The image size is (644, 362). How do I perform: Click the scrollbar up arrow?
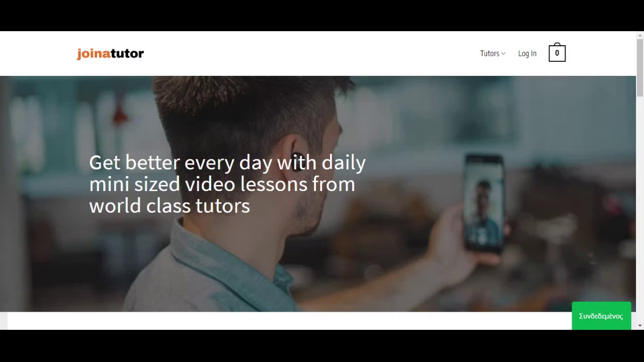pyautogui.click(x=640, y=35)
